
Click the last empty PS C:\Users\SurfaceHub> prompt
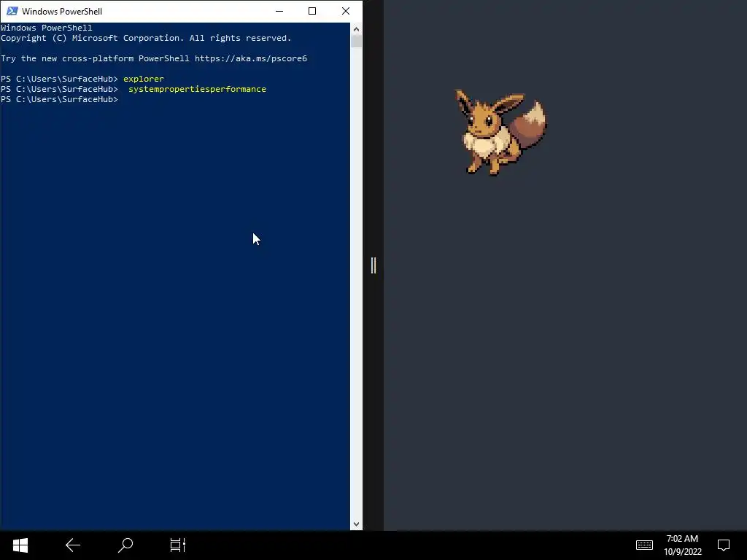tap(59, 99)
